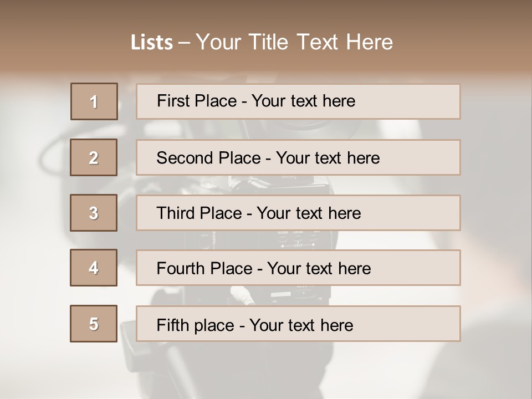Select the number 2 square
The image size is (532, 399).
[94, 157]
